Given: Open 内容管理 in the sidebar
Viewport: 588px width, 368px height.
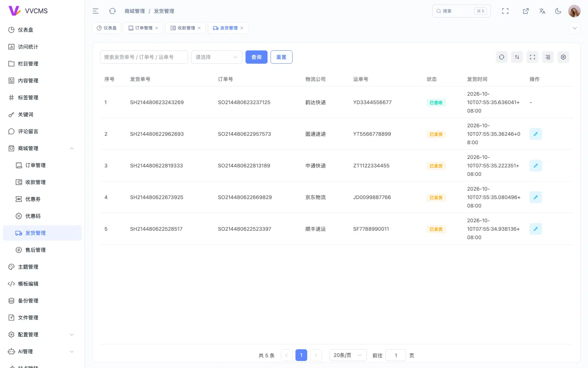Looking at the screenshot, I should tap(42, 81).
